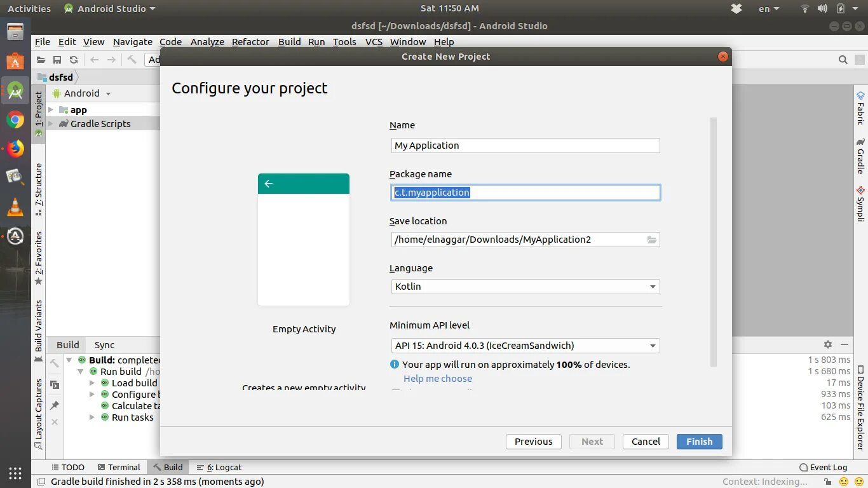Viewport: 868px width, 488px height.
Task: Click the Previous button
Action: click(534, 442)
